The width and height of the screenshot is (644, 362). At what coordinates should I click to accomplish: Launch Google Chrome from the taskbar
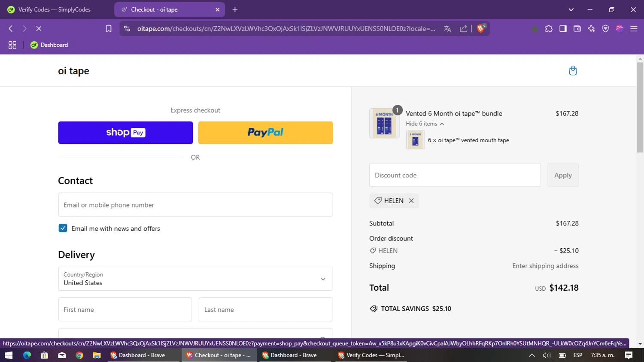[79, 355]
